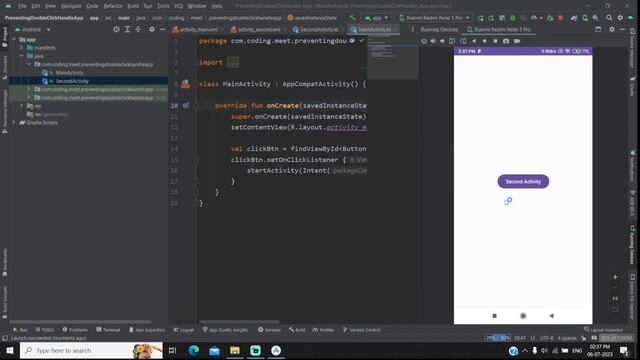The width and height of the screenshot is (640, 360).
Task: Open the Problems tool window
Action: coord(75,330)
